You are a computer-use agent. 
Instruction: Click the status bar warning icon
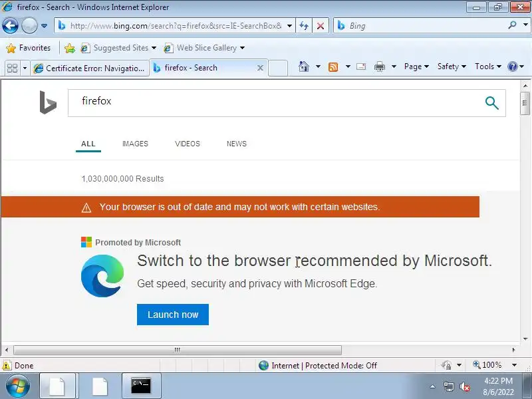point(7,365)
